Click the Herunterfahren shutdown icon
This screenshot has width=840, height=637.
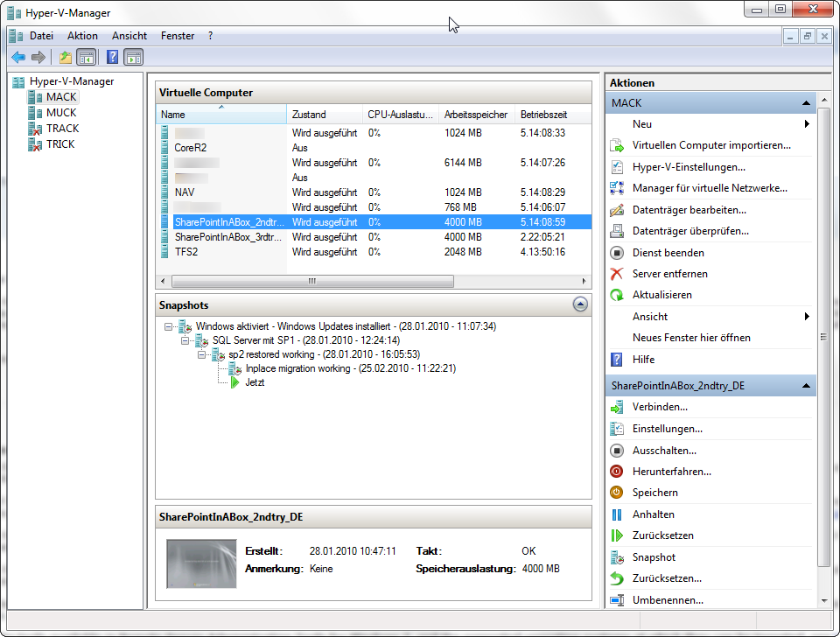[617, 472]
